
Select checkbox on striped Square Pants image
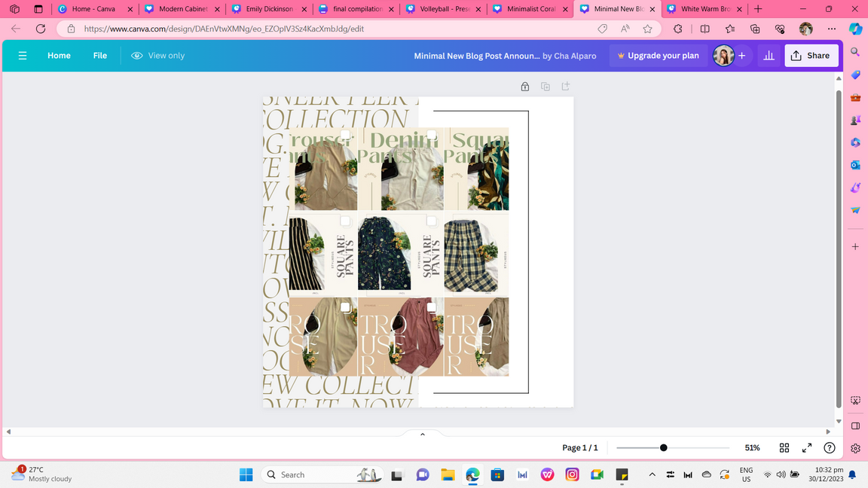(345, 221)
